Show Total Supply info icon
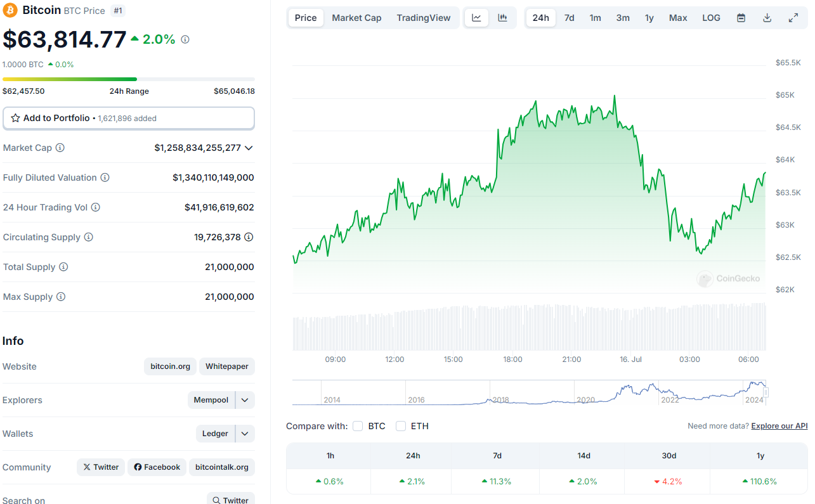This screenshot has height=504, width=815. [63, 267]
